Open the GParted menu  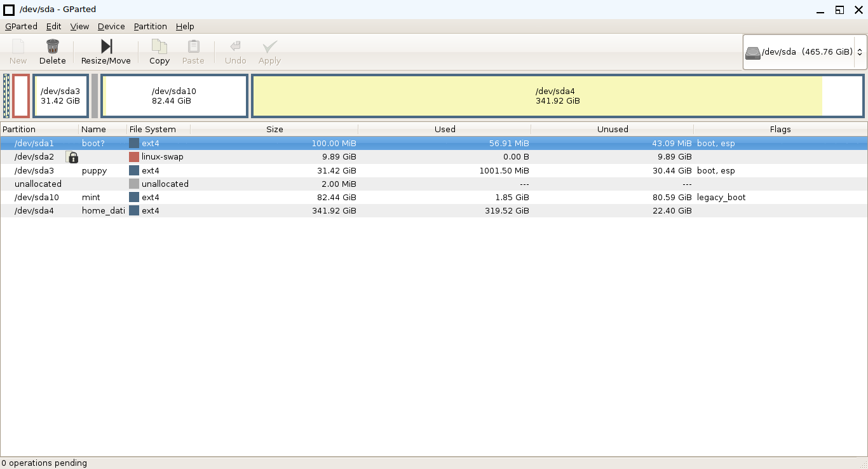pos(21,26)
